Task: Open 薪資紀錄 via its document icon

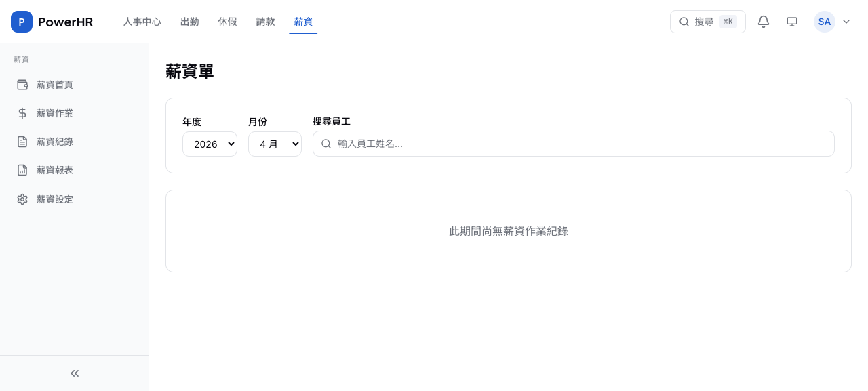Action: tap(22, 142)
